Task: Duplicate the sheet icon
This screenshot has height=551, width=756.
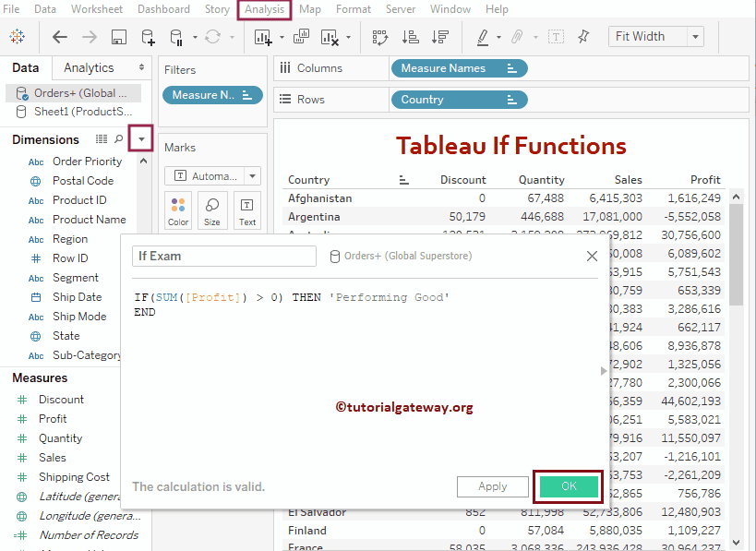Action: pyautogui.click(x=301, y=37)
